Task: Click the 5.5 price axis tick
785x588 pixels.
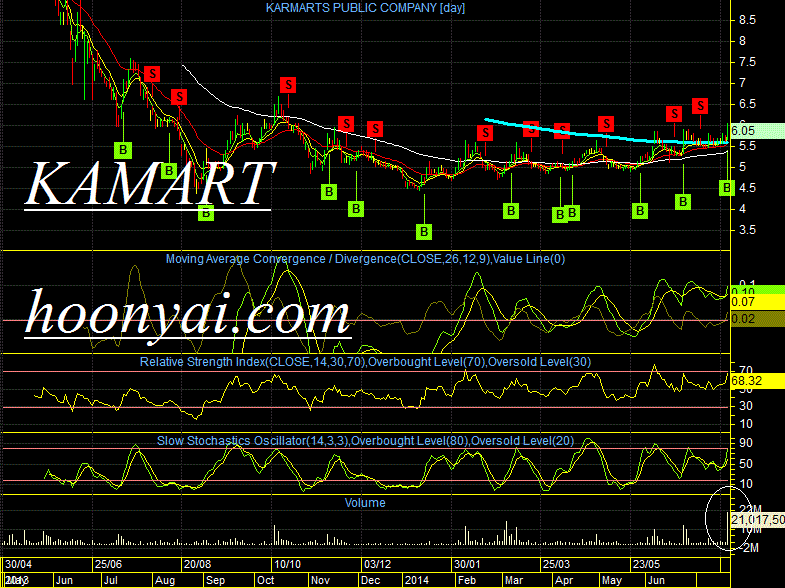Action: click(747, 147)
